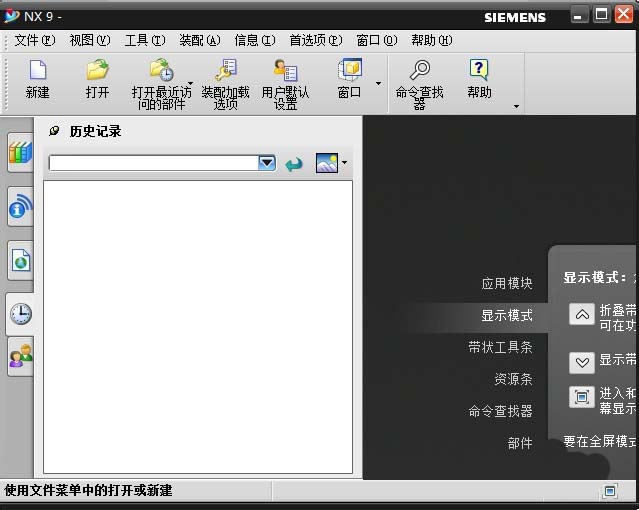Select the 应用模块 welcome page link
The width and height of the screenshot is (639, 510).
point(507,283)
